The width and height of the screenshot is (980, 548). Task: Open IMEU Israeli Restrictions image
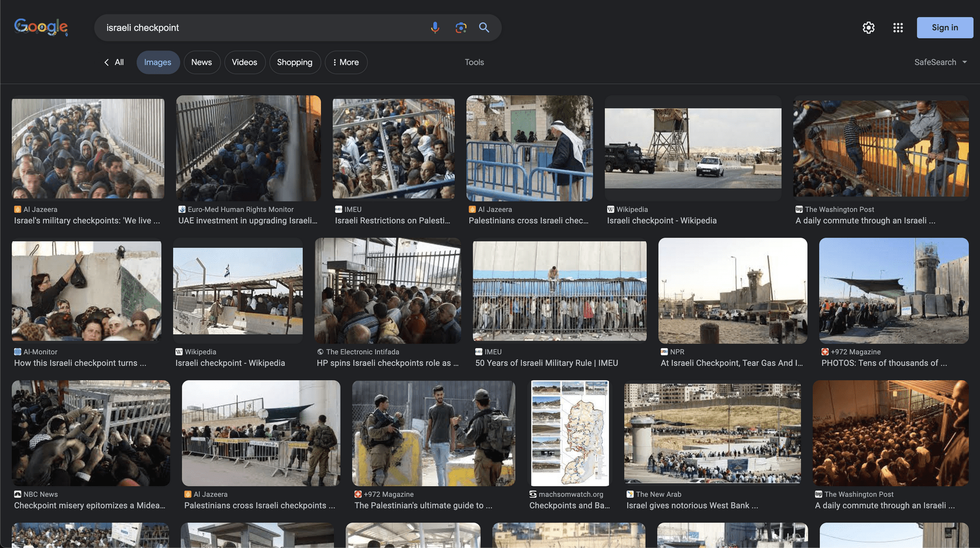tap(394, 148)
